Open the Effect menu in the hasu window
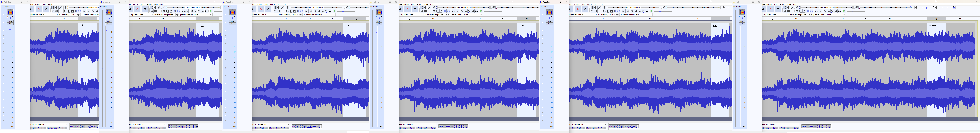 (143, 4)
